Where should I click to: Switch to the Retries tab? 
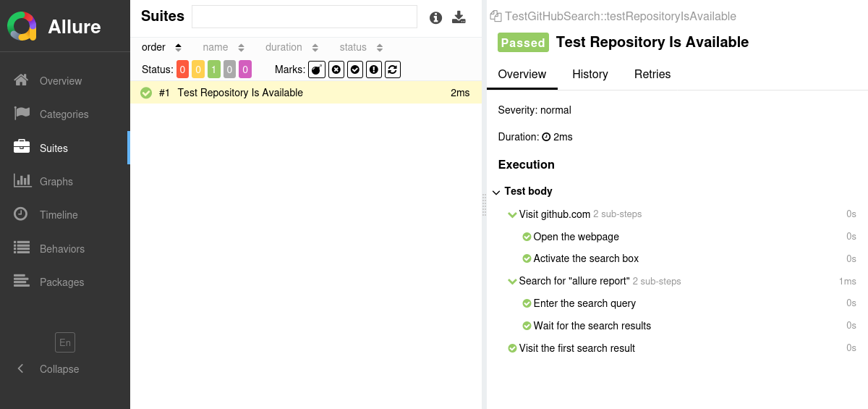pos(652,75)
